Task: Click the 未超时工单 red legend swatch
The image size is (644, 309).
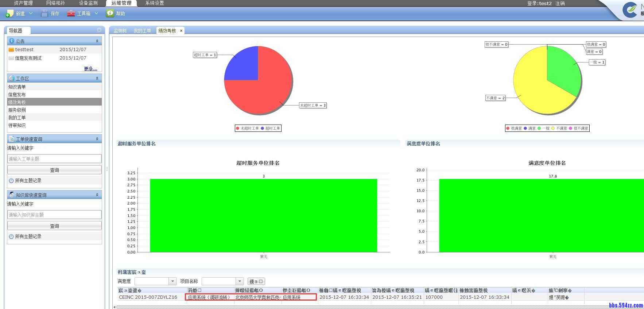Action: [238, 128]
